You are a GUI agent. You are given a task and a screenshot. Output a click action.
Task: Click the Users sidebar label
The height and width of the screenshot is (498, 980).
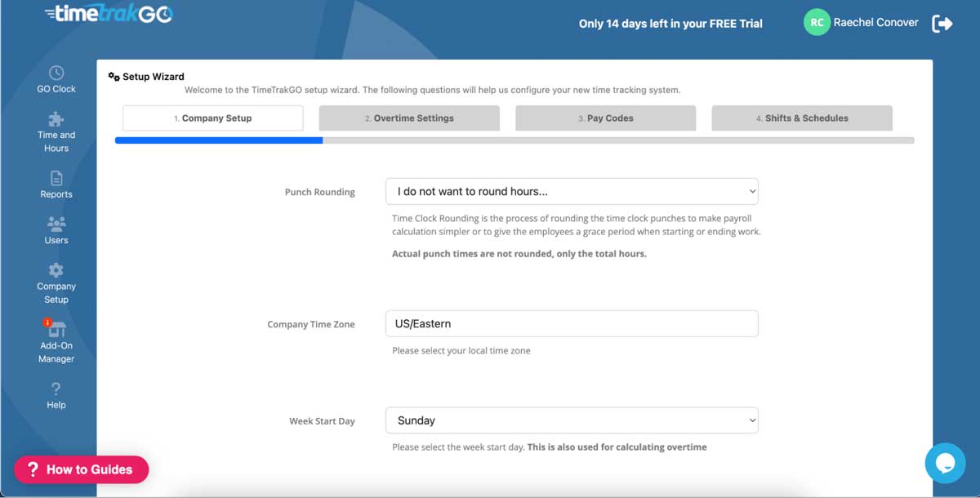(x=56, y=240)
